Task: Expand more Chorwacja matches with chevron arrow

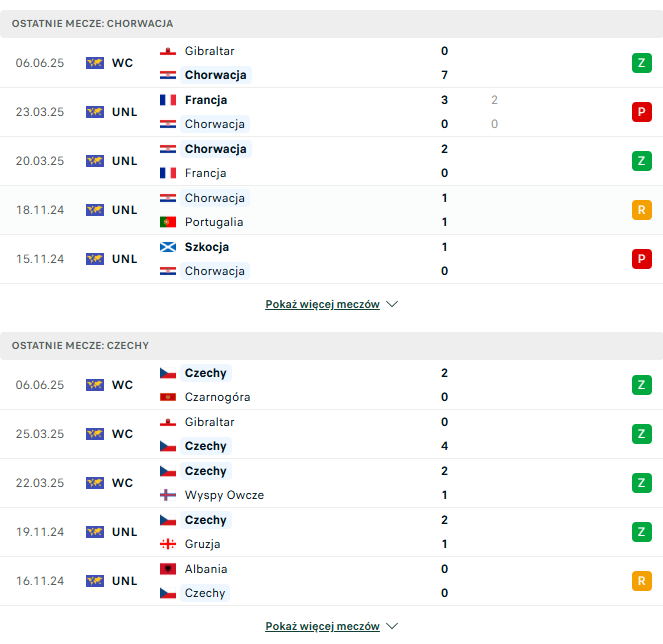Action: [392, 304]
